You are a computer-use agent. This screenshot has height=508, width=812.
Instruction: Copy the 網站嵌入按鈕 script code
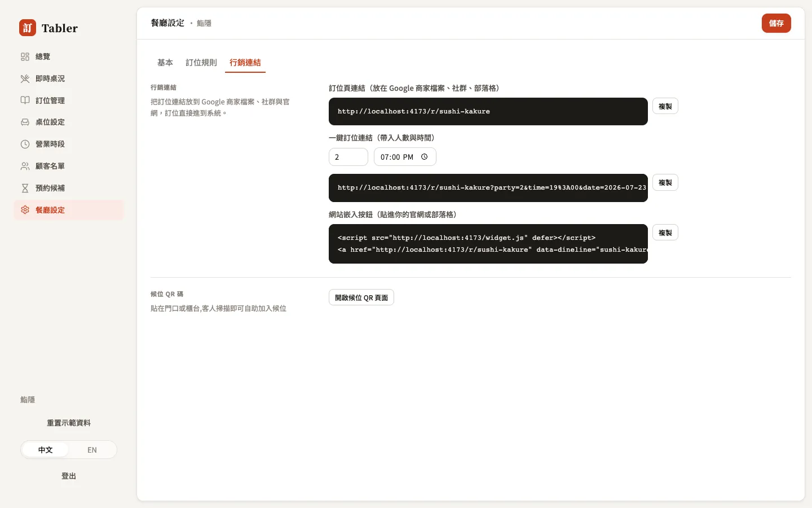(x=665, y=233)
